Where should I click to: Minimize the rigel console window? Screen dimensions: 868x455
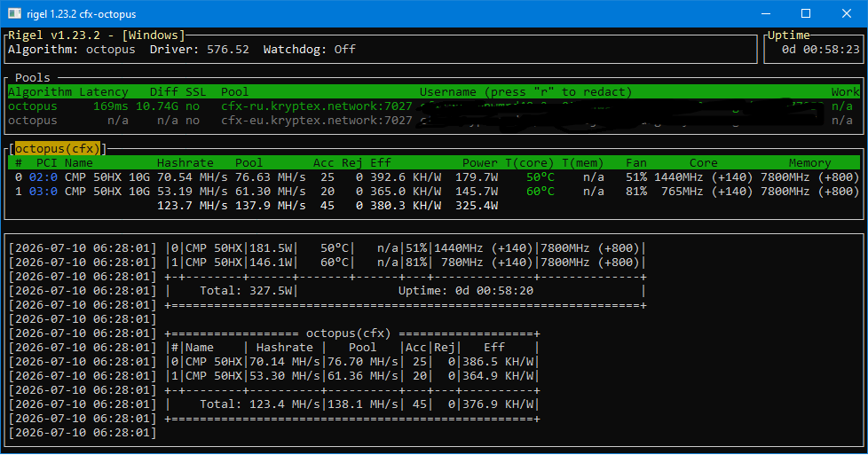pyautogui.click(x=766, y=13)
